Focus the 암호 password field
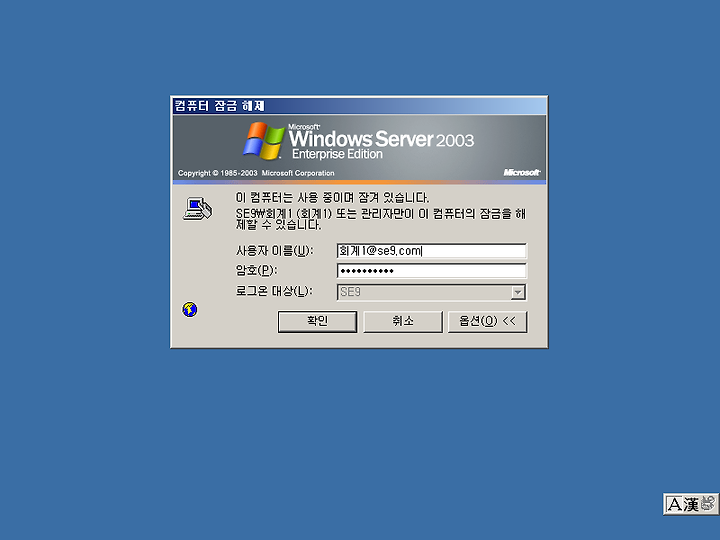The image size is (720, 540). pyautogui.click(x=432, y=271)
